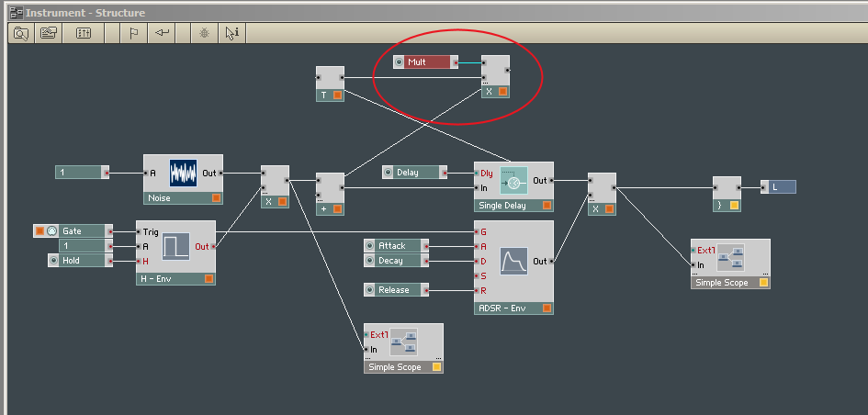Show the panel via faders toolbar icon
This screenshot has width=868, height=415.
(83, 33)
